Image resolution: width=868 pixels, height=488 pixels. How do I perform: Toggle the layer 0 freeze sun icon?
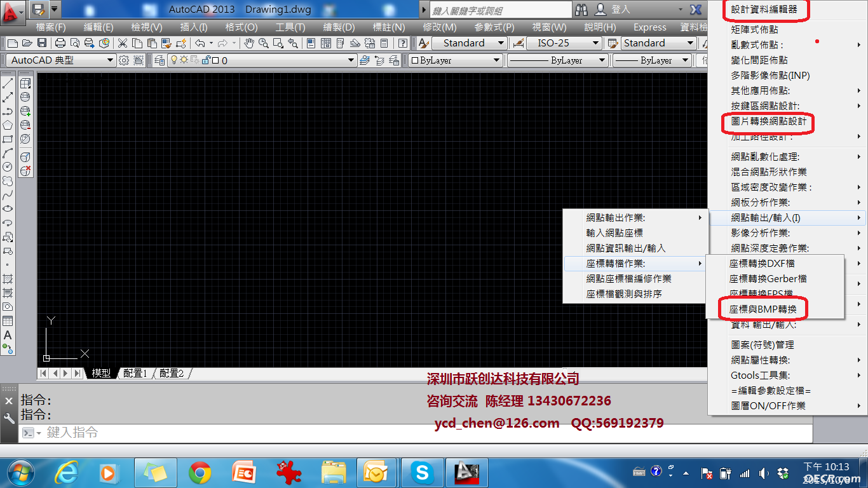[184, 60]
